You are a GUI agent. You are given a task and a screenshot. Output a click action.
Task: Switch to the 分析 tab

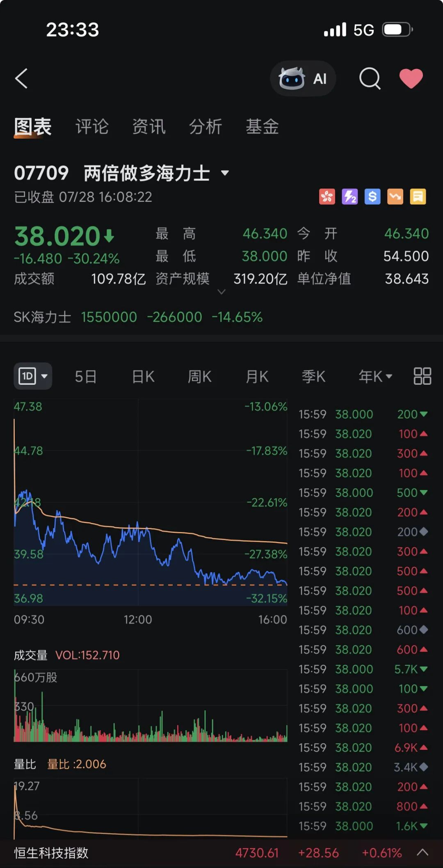206,126
